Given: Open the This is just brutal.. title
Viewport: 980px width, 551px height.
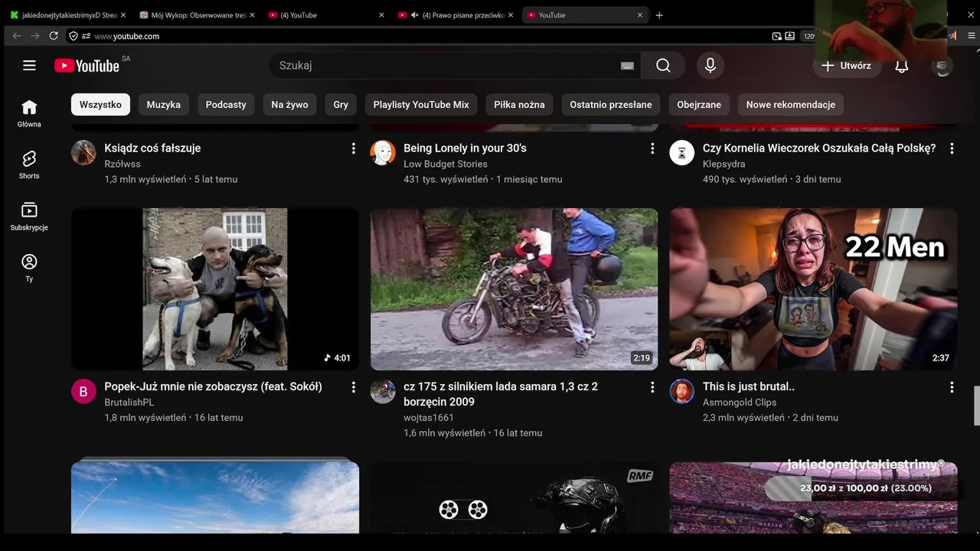Looking at the screenshot, I should [x=749, y=387].
